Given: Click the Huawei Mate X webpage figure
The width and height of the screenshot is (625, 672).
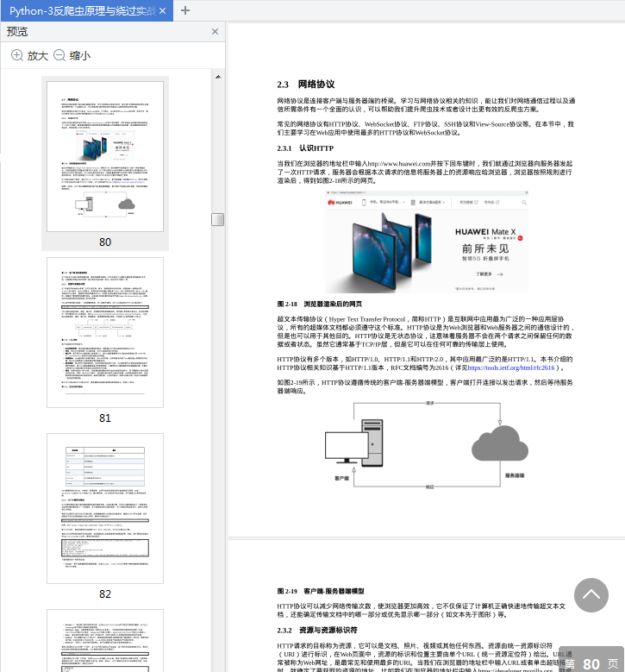Looking at the screenshot, I should 426,242.
